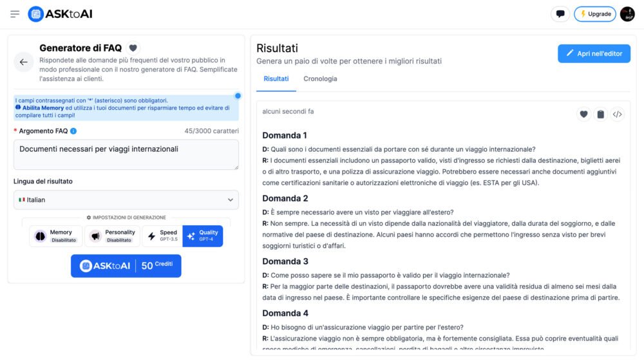Show info tooltip for Argomento FAQ
Image resolution: width=644 pixels, height=363 pixels.
[73, 131]
